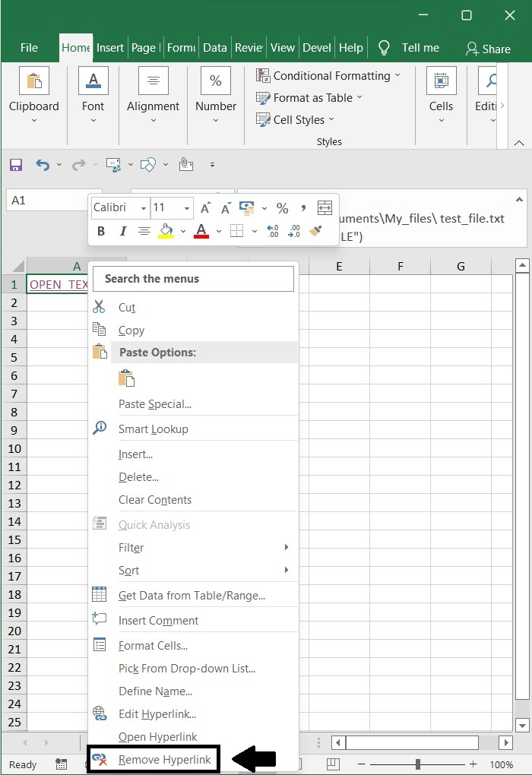Expand the Filter submenu

[193, 548]
